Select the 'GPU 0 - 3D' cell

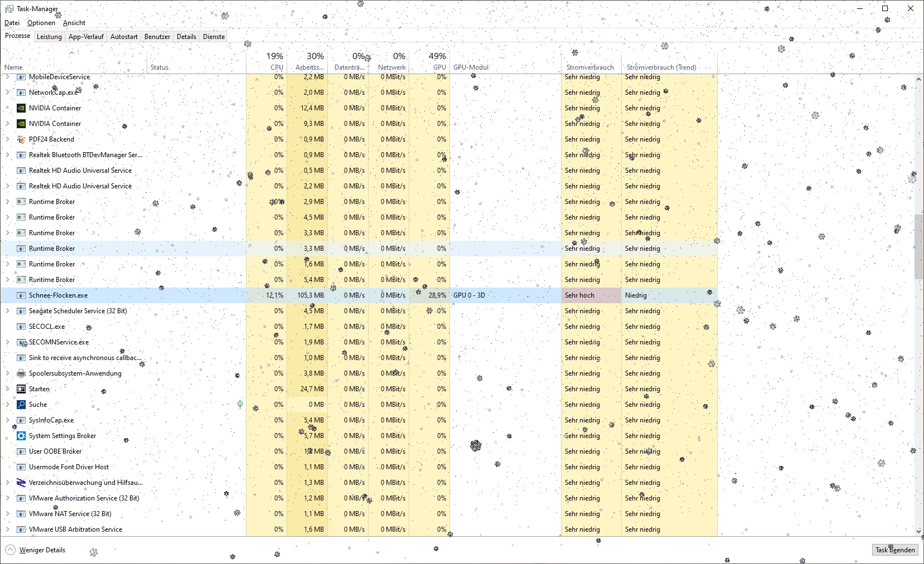tap(505, 295)
